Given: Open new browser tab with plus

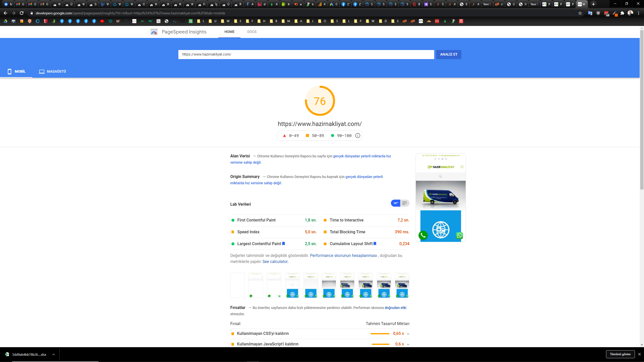Looking at the screenshot, I should [593, 4].
